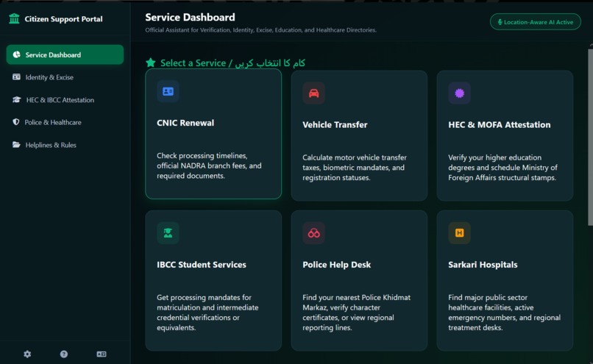593x364 pixels.
Task: Choose the IBCC Student Services card title
Action: pos(201,265)
